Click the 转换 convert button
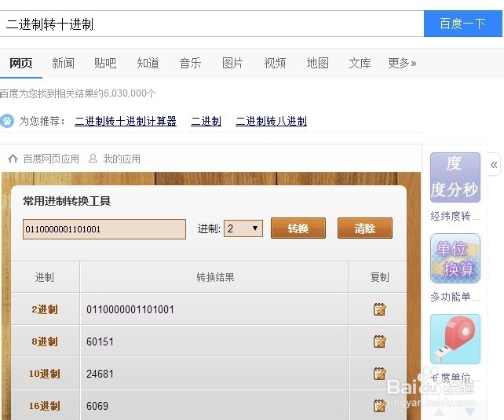 click(x=298, y=228)
